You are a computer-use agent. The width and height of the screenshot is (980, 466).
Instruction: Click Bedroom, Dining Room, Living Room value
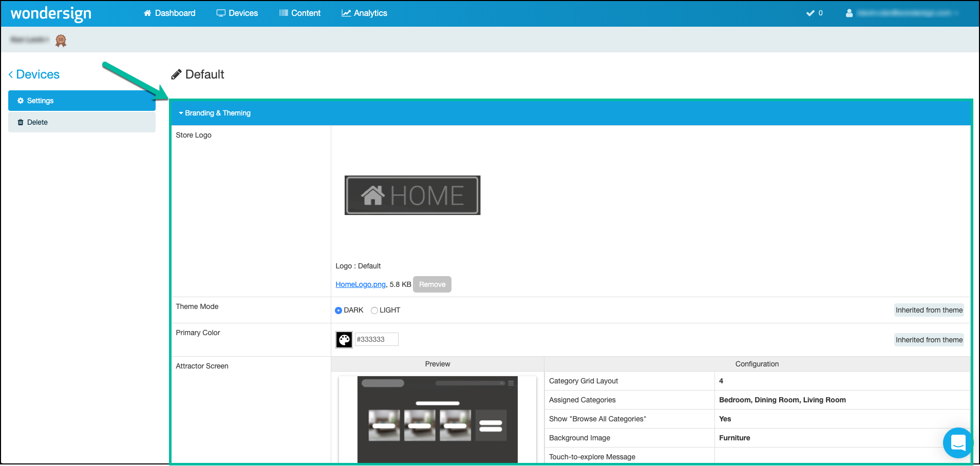point(782,400)
